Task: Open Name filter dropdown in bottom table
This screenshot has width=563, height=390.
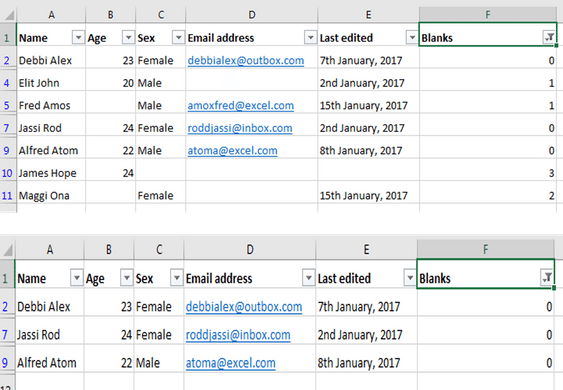Action: point(76,278)
